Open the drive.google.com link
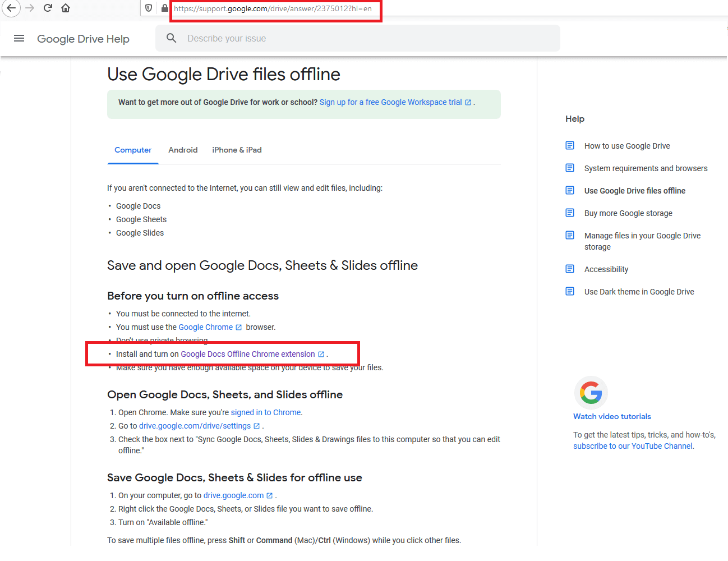Image resolution: width=728 pixels, height=561 pixels. click(233, 495)
